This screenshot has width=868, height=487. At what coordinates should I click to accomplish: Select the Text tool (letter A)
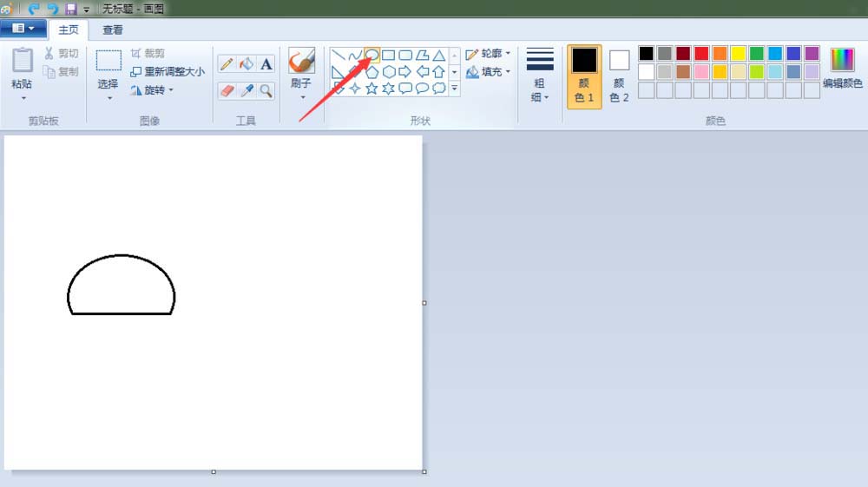[266, 64]
